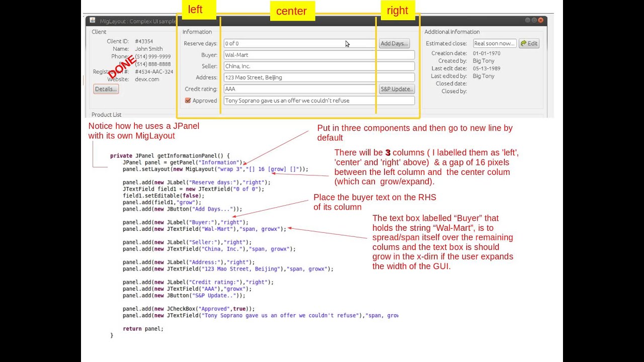
Task: Click the Closed by: label
Action: click(x=454, y=91)
